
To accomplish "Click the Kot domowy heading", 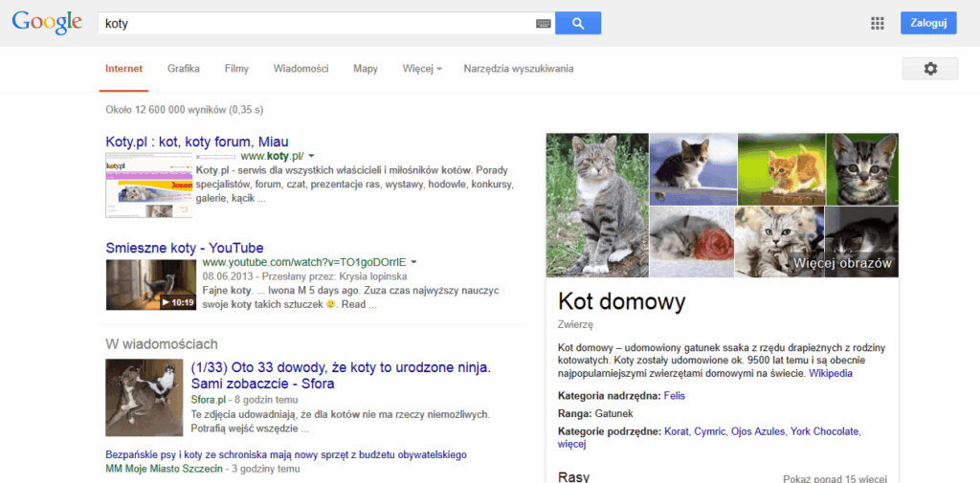I will (621, 302).
